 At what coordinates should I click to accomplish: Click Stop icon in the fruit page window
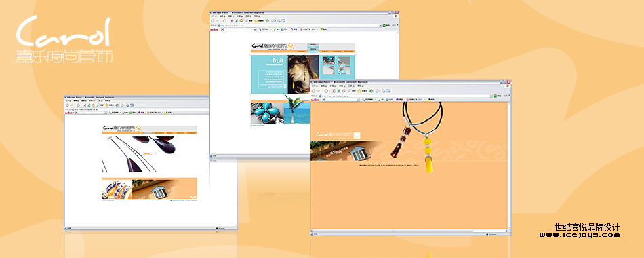232,21
